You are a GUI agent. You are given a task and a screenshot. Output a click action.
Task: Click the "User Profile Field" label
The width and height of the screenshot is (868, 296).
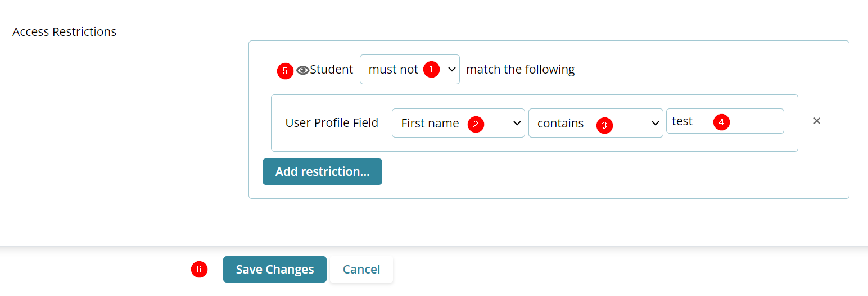332,123
